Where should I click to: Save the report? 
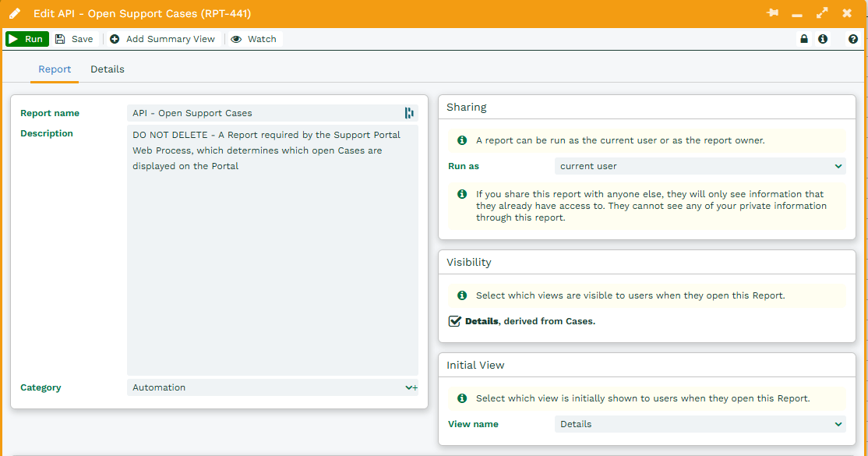tap(74, 39)
